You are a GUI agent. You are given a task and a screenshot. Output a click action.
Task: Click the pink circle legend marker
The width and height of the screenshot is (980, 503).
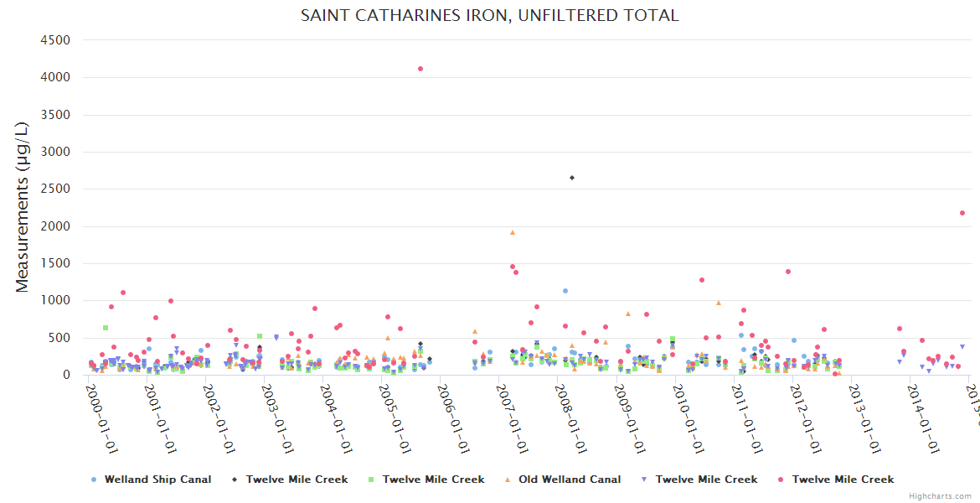tap(781, 480)
